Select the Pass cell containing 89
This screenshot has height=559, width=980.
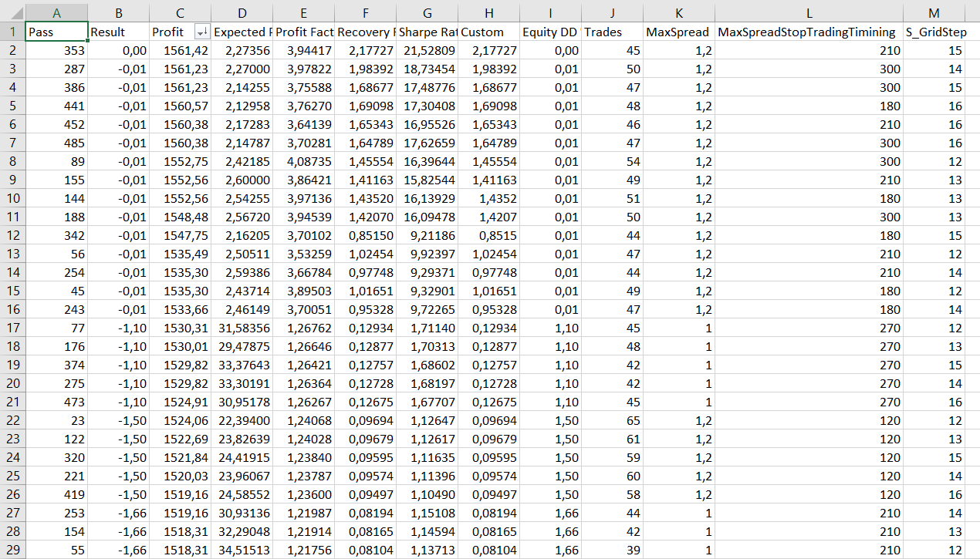coord(56,161)
